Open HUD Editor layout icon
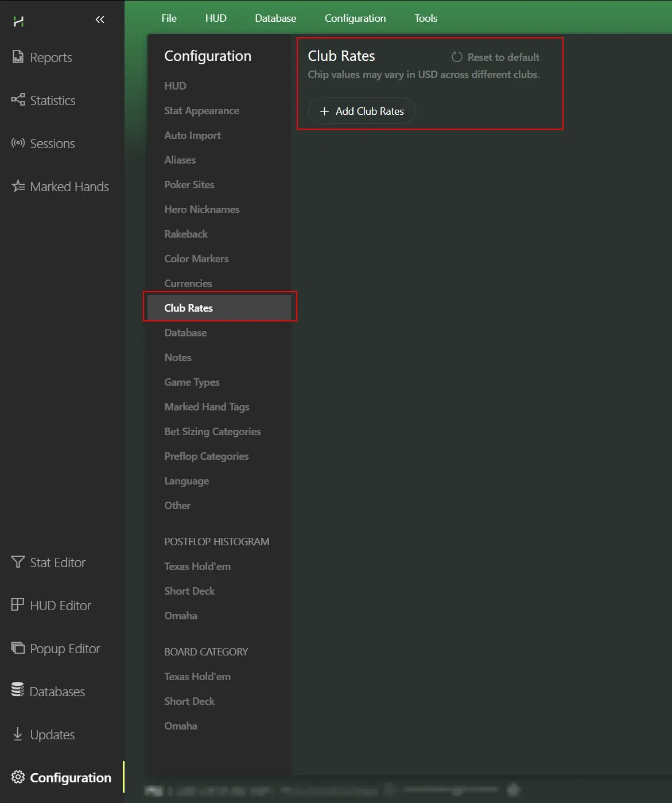This screenshot has height=803, width=672. click(x=18, y=605)
